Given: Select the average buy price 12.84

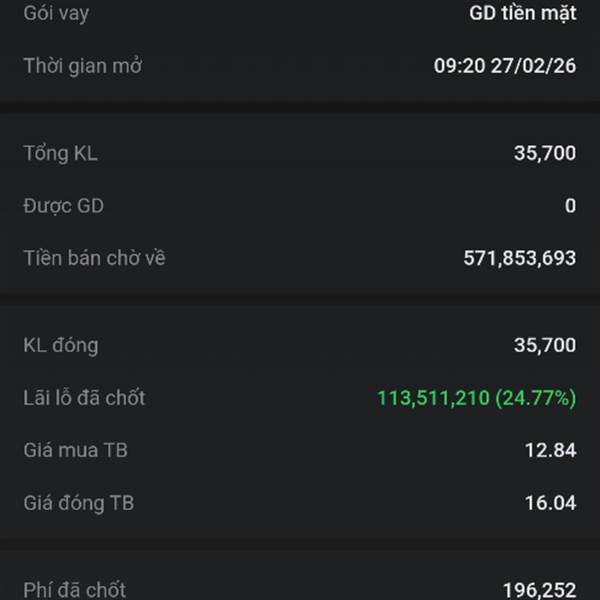Looking at the screenshot, I should 550,450.
